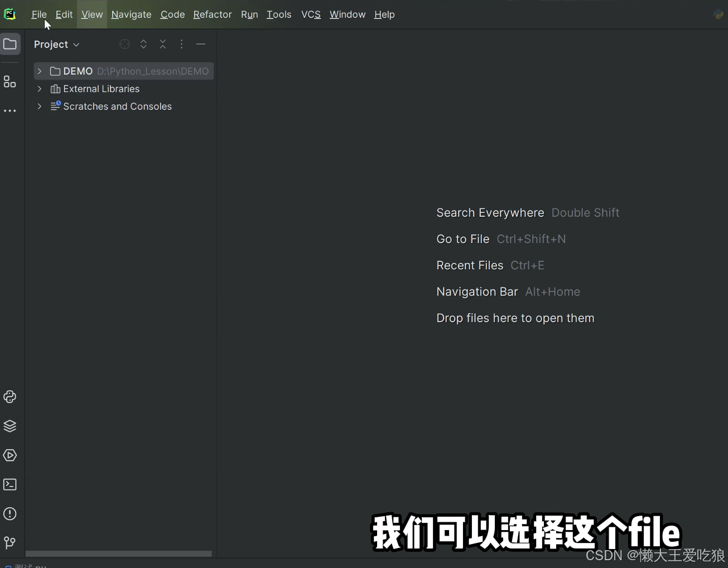Open the Window menu

click(348, 14)
